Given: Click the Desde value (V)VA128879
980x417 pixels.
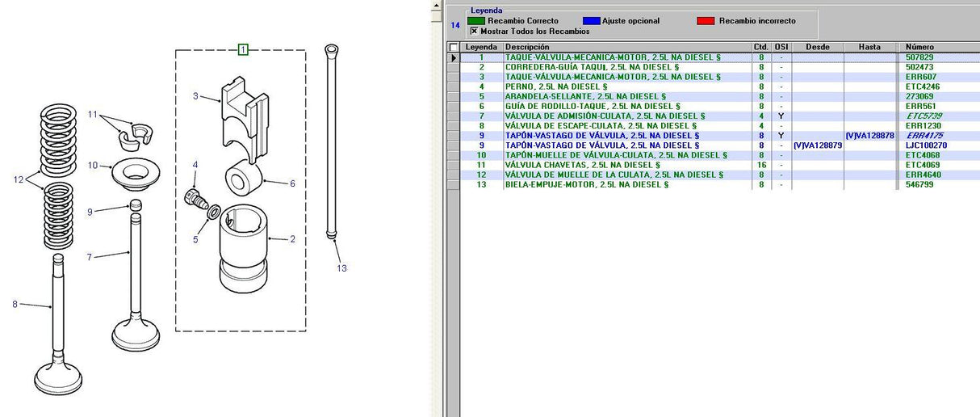Looking at the screenshot, I should [818, 145].
